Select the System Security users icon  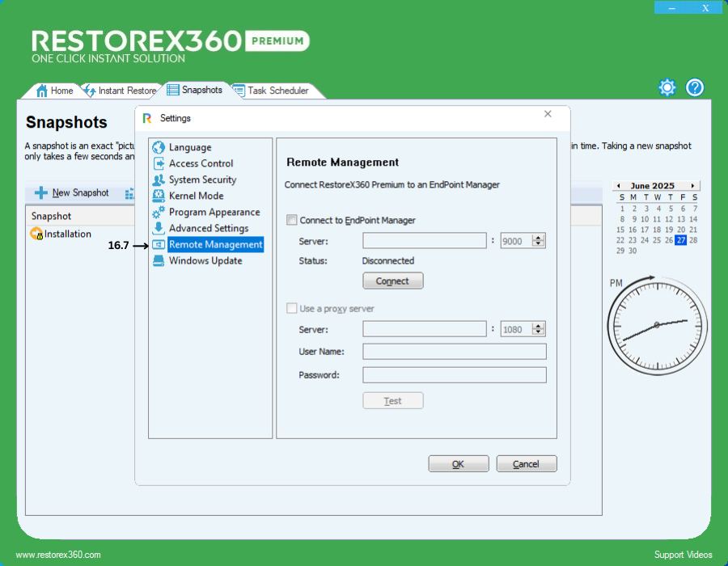click(159, 180)
